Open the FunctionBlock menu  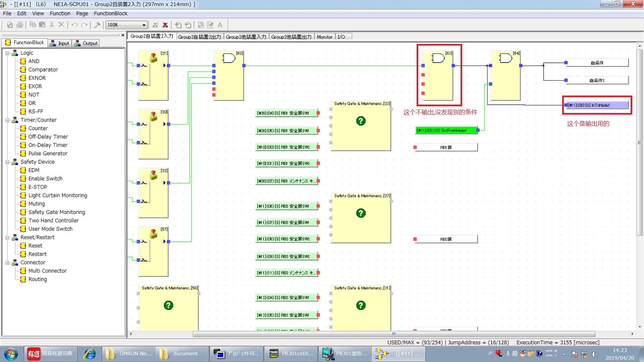[x=110, y=13]
